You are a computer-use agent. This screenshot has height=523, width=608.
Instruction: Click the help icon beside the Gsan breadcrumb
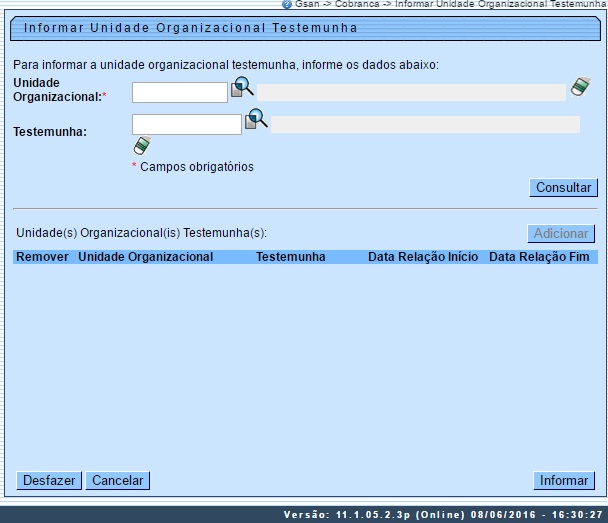point(288,5)
